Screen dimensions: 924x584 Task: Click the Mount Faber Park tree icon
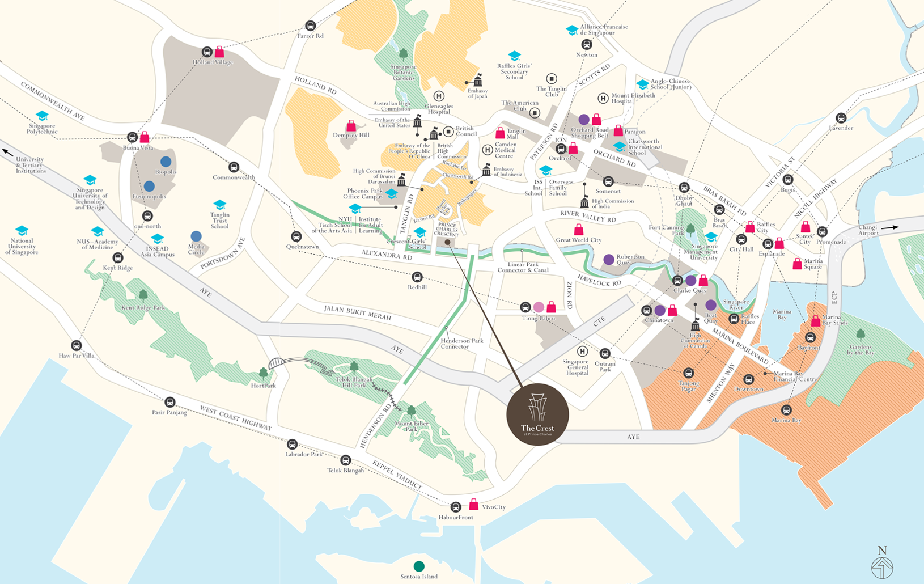412,411
